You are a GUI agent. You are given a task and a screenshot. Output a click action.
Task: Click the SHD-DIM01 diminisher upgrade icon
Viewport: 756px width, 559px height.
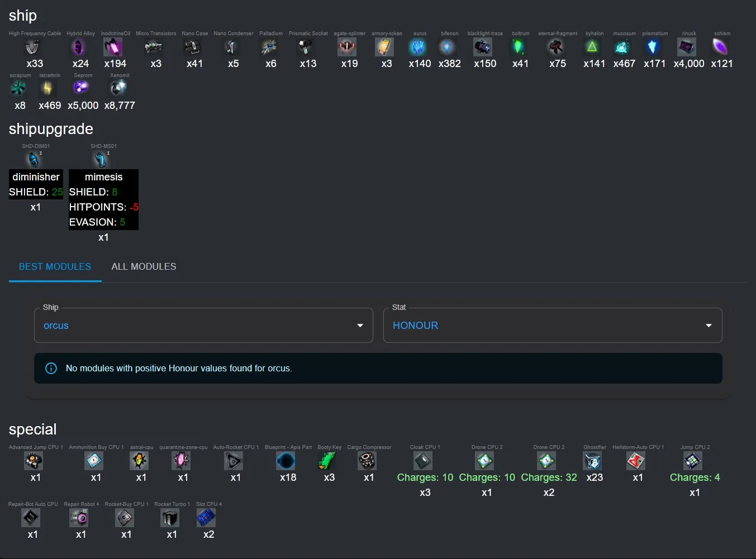coord(35,159)
